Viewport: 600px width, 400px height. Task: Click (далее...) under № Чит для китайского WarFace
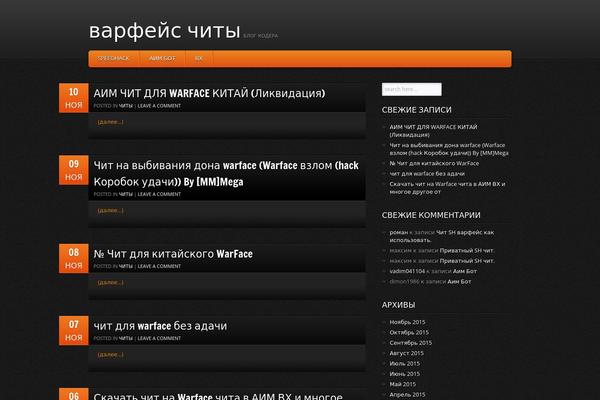point(111,282)
